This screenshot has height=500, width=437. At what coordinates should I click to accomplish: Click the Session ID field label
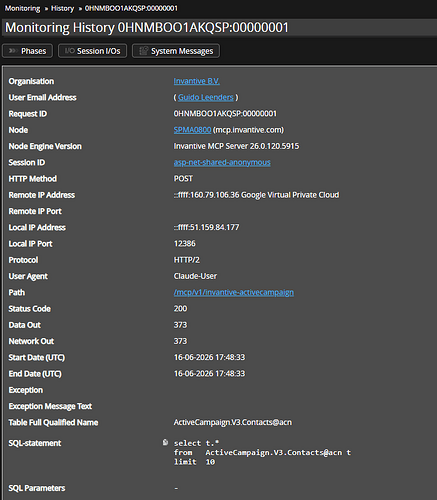coord(27,163)
